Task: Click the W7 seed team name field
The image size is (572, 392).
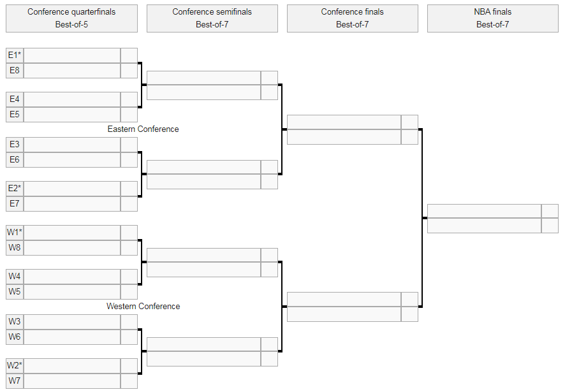Action: pos(71,381)
